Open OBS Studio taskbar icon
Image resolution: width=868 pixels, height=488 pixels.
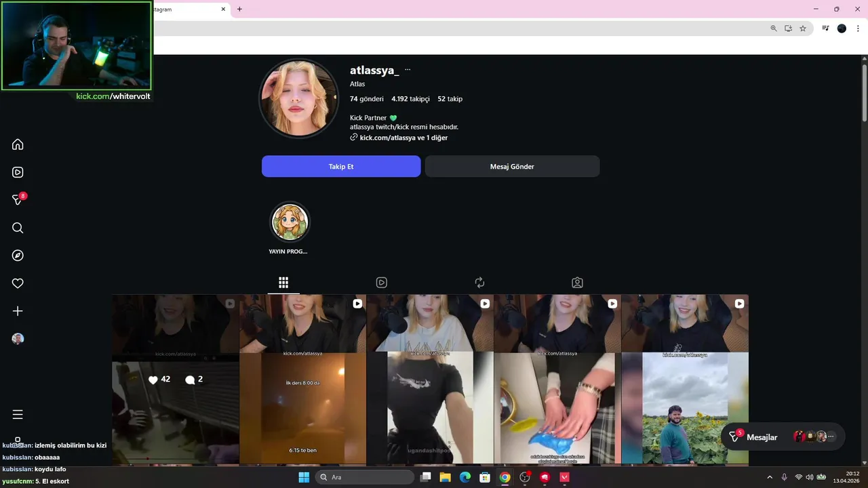[x=525, y=477]
